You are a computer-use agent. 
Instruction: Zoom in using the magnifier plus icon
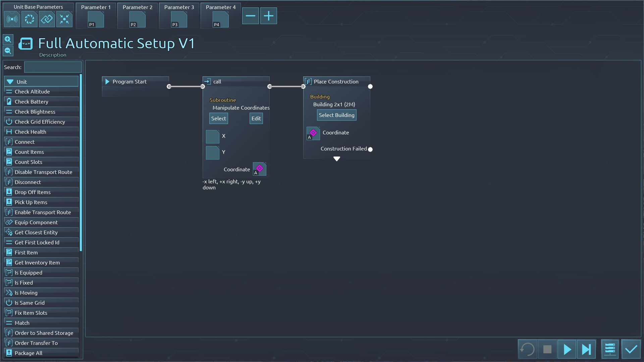[8, 40]
